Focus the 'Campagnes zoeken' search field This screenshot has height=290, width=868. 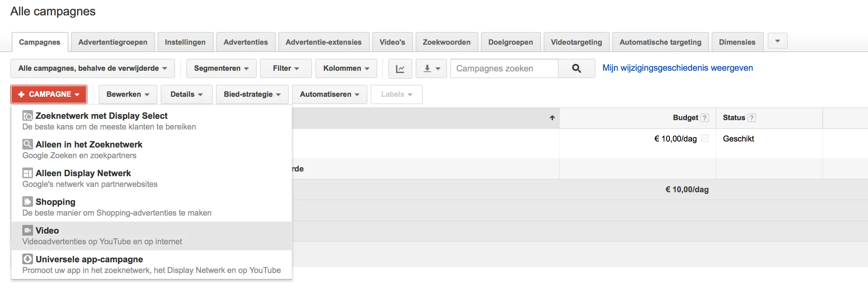pyautogui.click(x=504, y=68)
